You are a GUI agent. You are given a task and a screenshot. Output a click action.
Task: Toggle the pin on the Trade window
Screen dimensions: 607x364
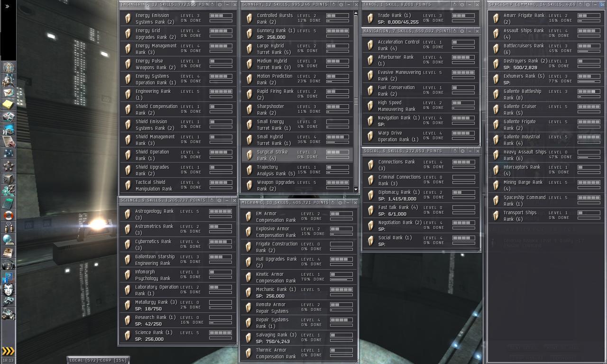(455, 4)
